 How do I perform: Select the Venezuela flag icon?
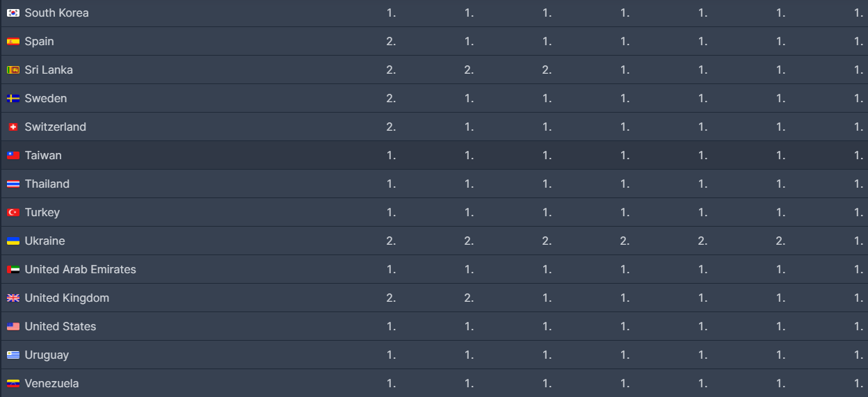point(13,384)
